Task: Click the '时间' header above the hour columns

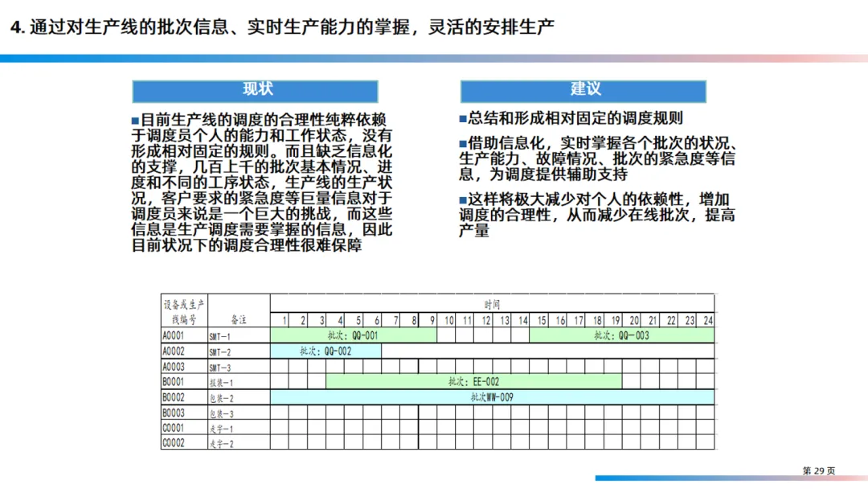Action: point(492,304)
